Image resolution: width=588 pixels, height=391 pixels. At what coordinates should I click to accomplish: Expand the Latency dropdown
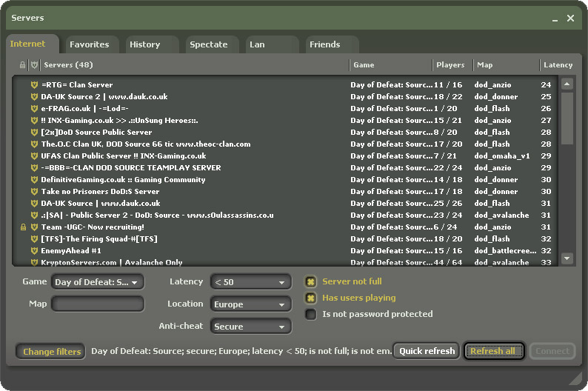click(251, 282)
